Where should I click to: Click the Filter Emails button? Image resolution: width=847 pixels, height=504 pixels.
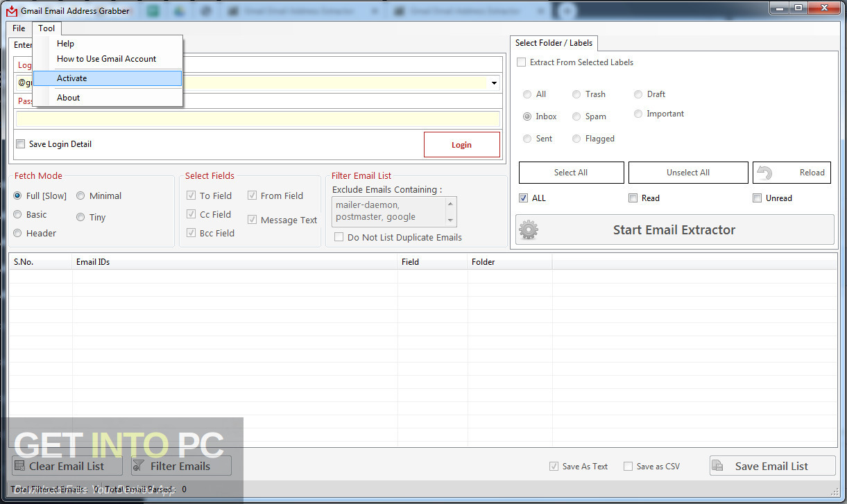click(x=181, y=466)
